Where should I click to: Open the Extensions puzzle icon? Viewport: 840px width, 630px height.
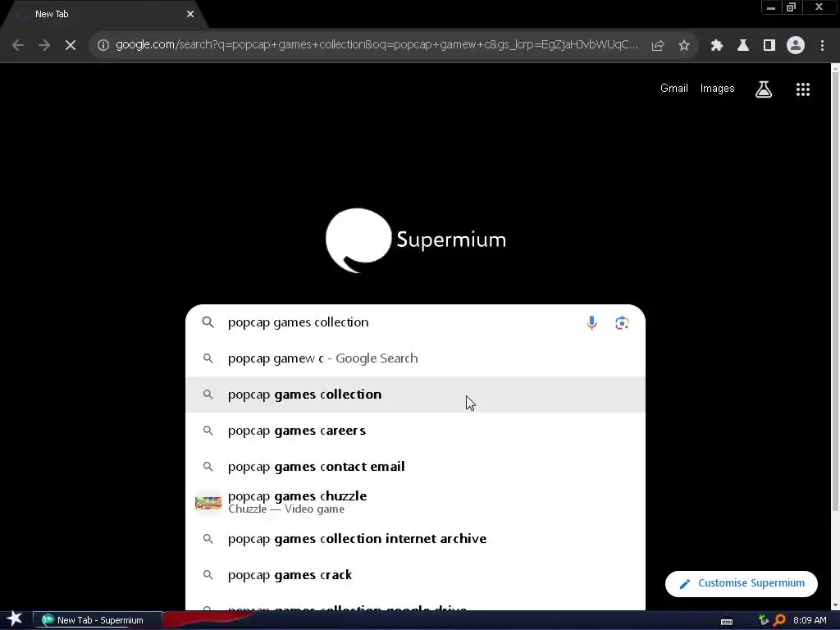pos(717,46)
